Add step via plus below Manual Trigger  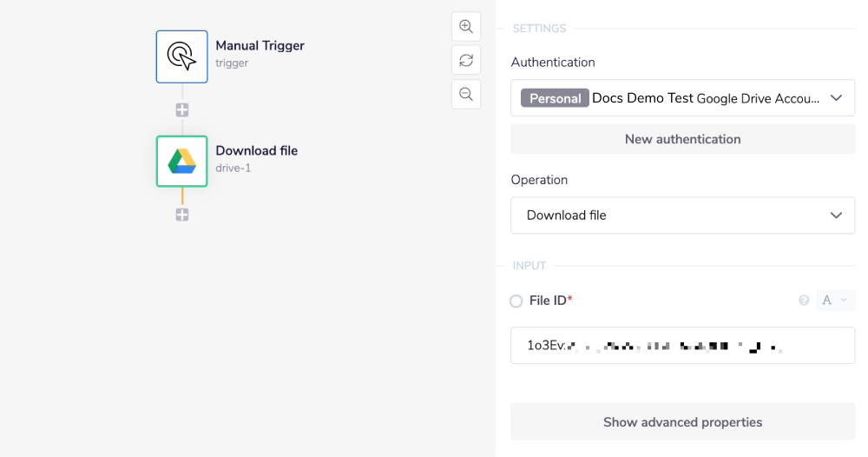tap(182, 110)
